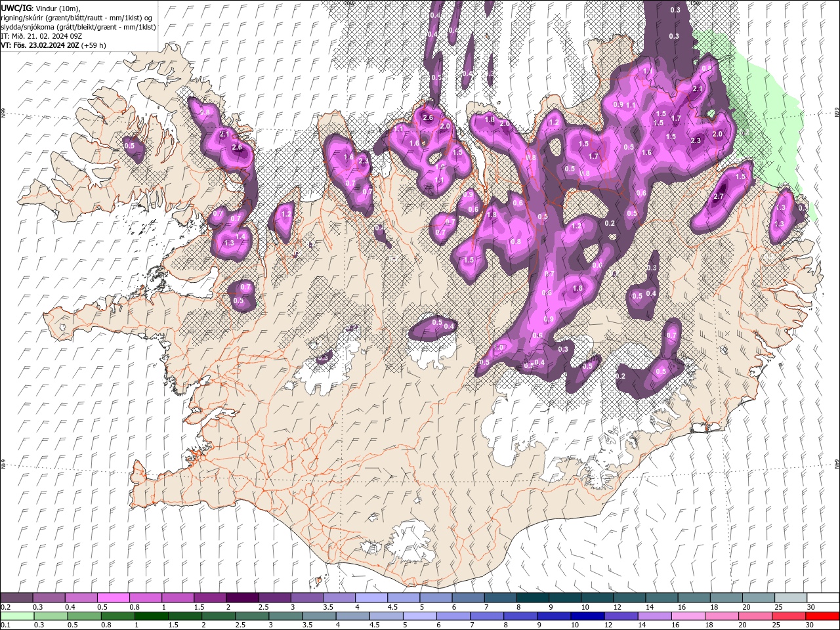Click the 0.4 tick label on the snow scale
The height and width of the screenshot is (630, 840).
70,607
